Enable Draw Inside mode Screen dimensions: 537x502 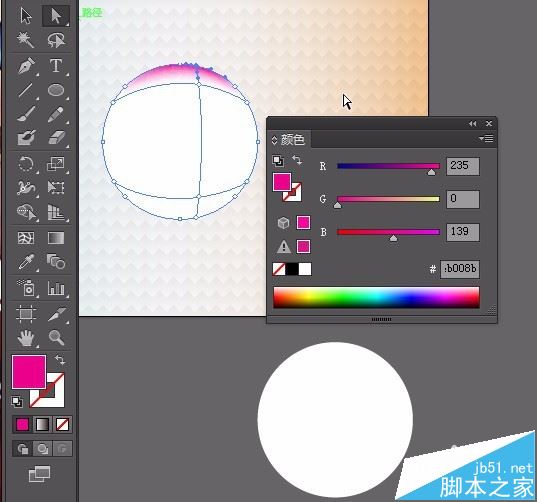click(x=62, y=449)
